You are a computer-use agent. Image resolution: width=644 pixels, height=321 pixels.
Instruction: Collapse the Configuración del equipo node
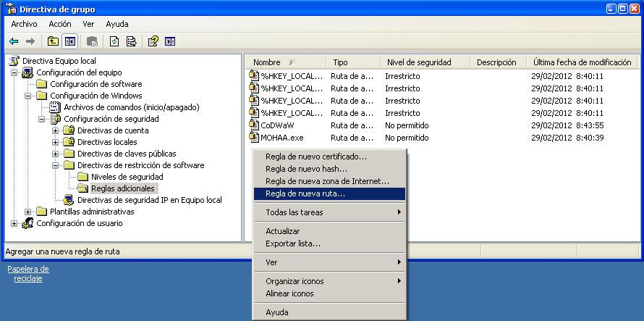tap(14, 73)
